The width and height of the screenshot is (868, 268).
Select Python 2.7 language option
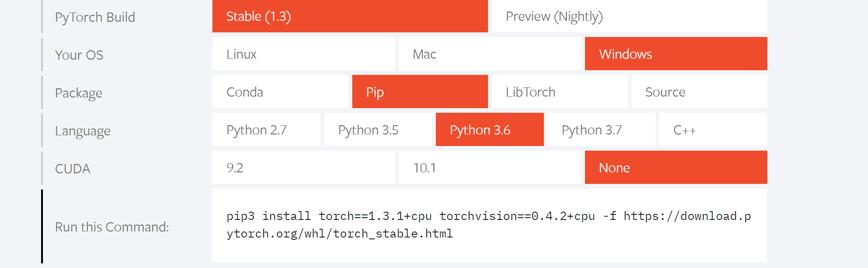click(x=266, y=130)
